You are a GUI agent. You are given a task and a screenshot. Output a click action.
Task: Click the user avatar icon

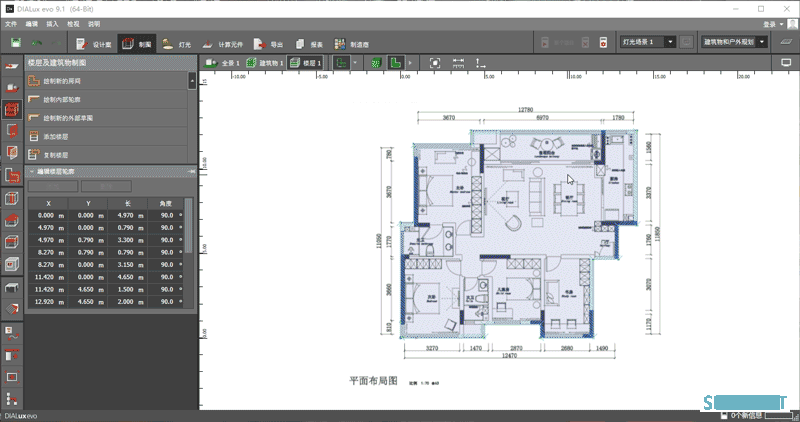coord(792,24)
